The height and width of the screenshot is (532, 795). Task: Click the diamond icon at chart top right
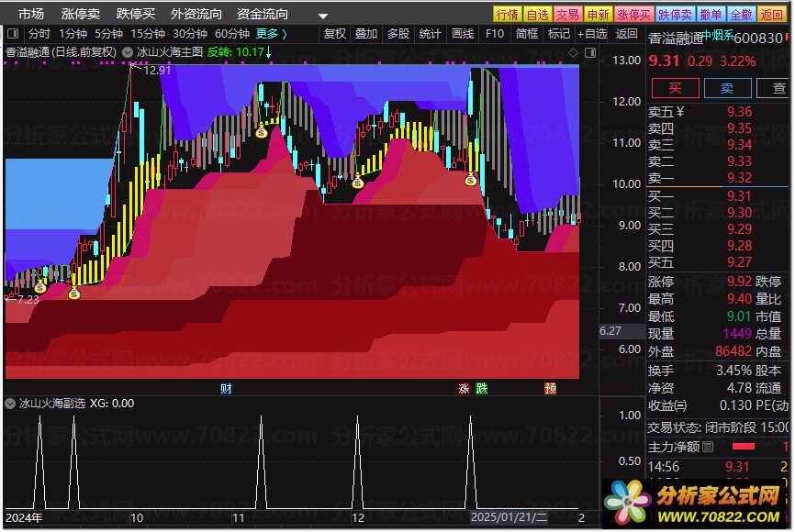[x=573, y=52]
